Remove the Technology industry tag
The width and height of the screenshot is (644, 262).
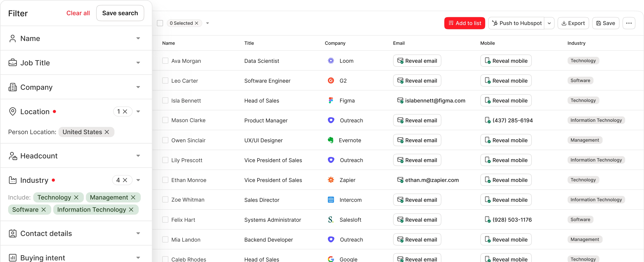click(77, 198)
